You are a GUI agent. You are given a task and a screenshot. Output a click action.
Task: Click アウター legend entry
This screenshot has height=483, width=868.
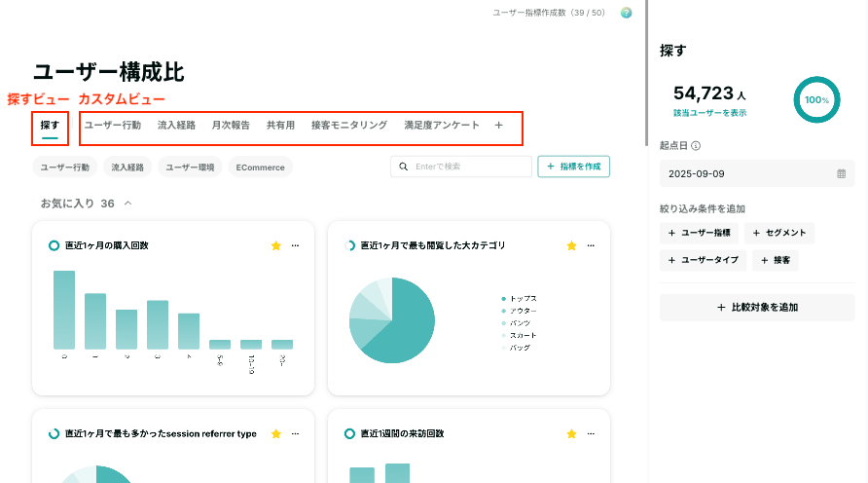coord(520,311)
